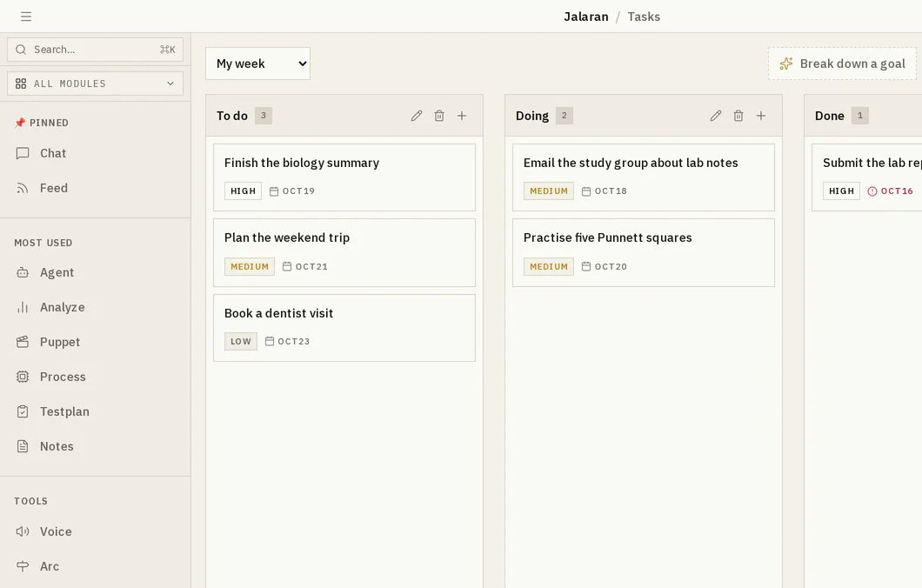Click the Testplan clipboard icon
The image size is (922, 588).
tap(23, 411)
